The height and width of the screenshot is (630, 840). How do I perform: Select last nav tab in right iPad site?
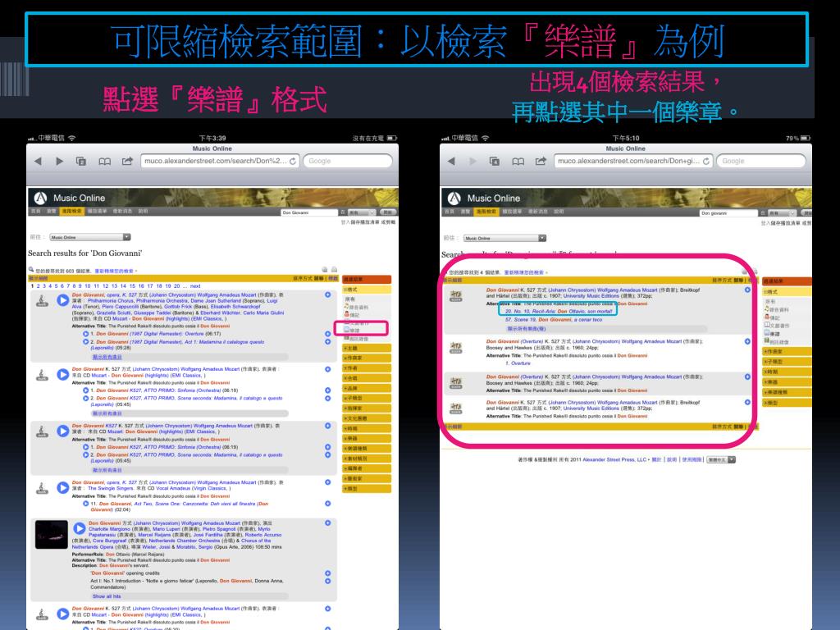pos(559,212)
